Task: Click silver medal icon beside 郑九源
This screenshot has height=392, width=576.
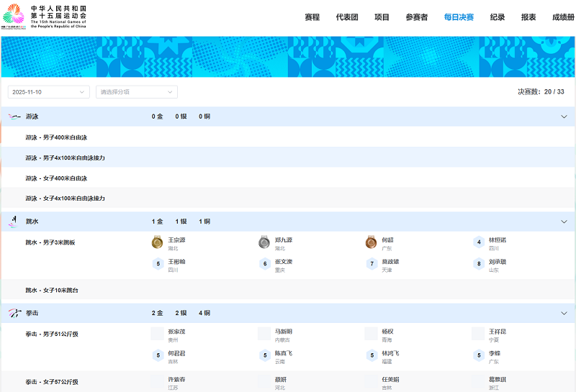Action: (x=264, y=243)
